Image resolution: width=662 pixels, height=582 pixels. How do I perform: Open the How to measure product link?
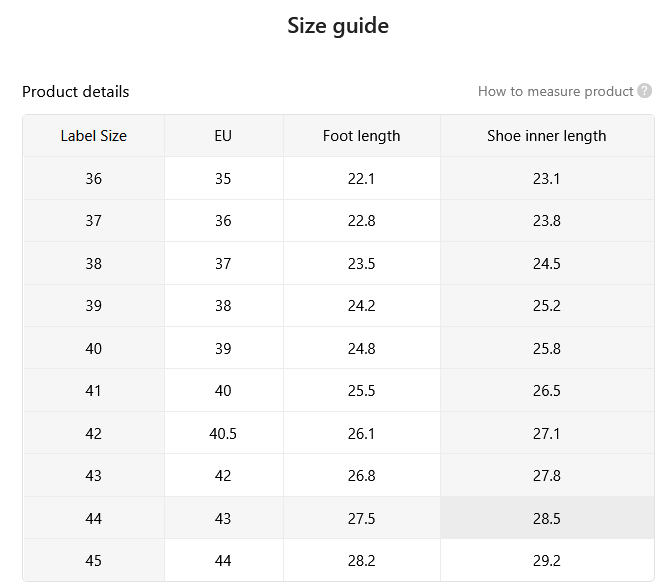(x=556, y=91)
